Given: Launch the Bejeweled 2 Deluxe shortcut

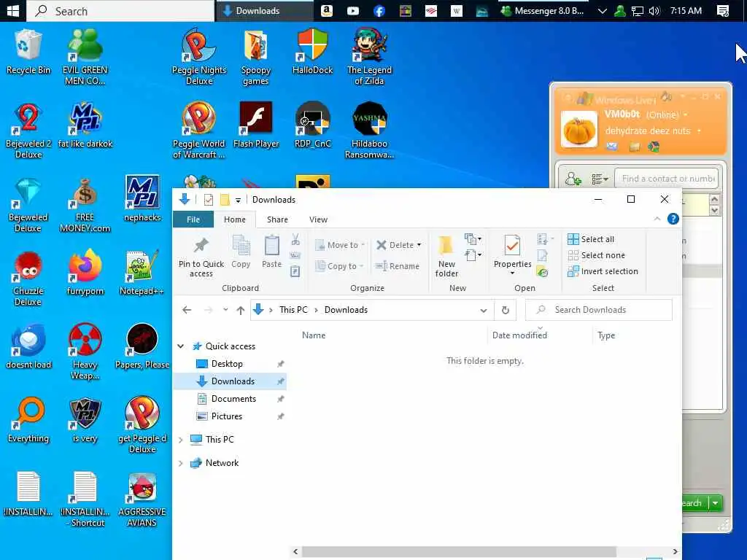Looking at the screenshot, I should click(x=28, y=131).
